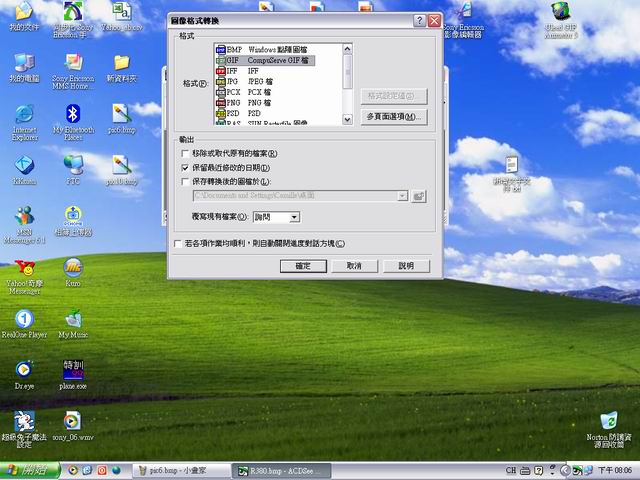Image resolution: width=640 pixels, height=480 pixels.
Task: Click the format list scroll-down arrow
Action: (x=347, y=120)
